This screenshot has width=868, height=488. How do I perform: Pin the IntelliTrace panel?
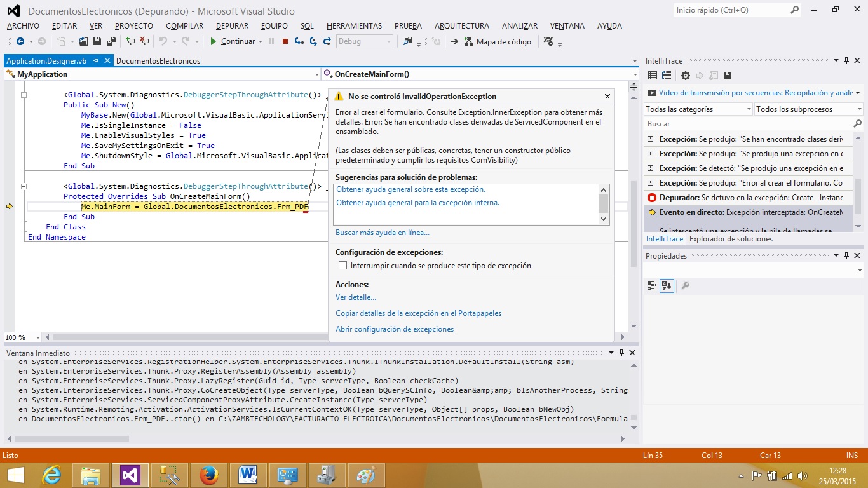pos(846,61)
